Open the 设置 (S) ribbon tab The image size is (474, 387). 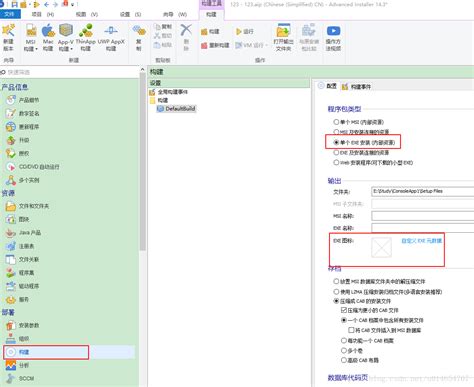tap(130, 14)
